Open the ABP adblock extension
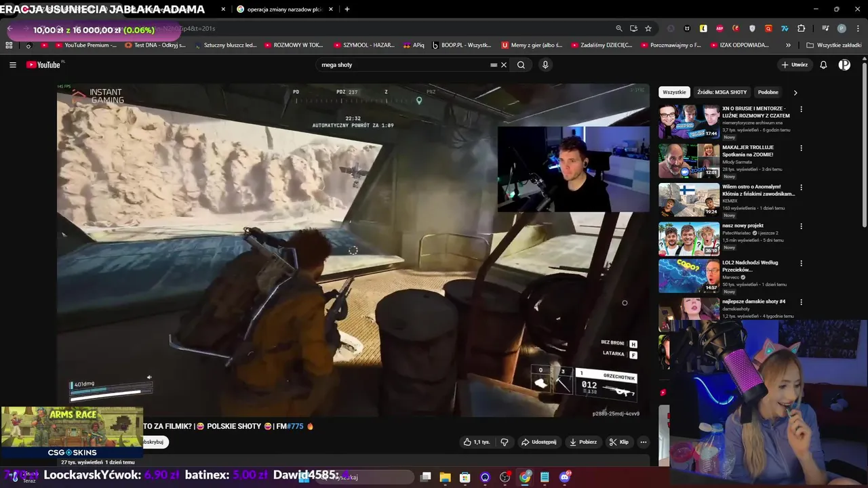The height and width of the screenshot is (488, 868). 719,28
